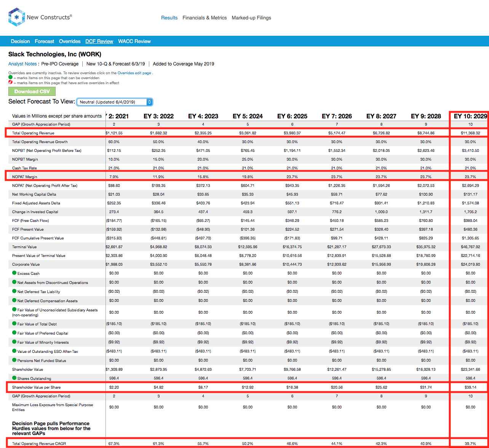This screenshot has height=448, width=489.
Task: Click the New 10-Q & Forecast 6/3/19 text
Action: [x=116, y=64]
